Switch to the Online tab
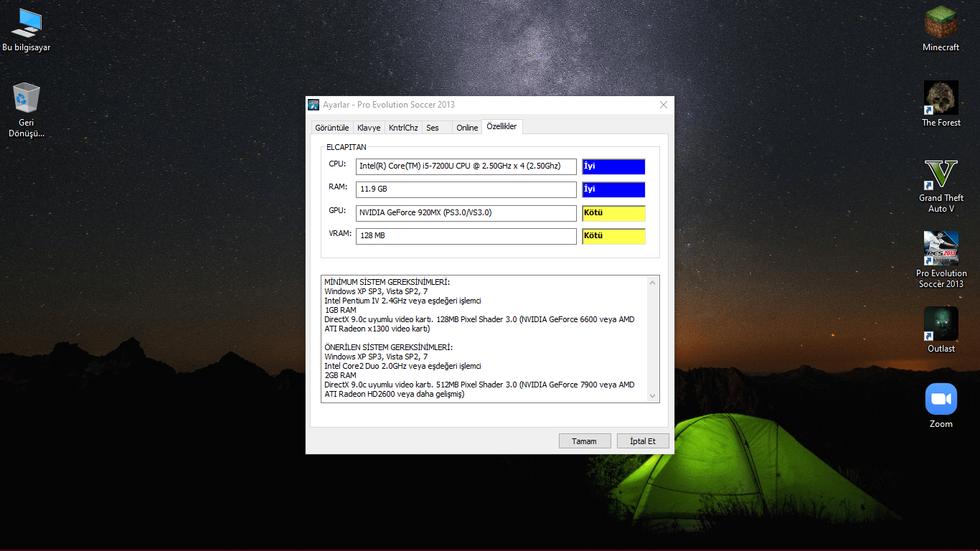Screen dimensions: 980x551 click(x=467, y=128)
